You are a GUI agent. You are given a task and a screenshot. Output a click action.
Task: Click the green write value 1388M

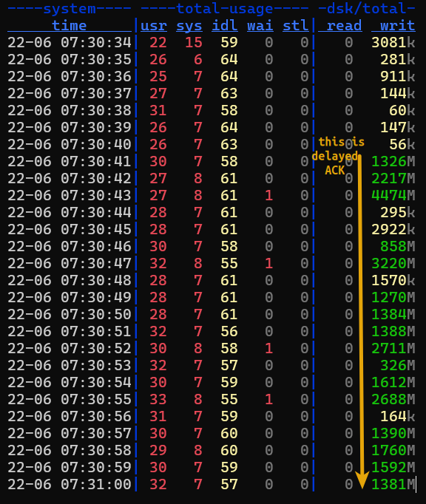[393, 331]
